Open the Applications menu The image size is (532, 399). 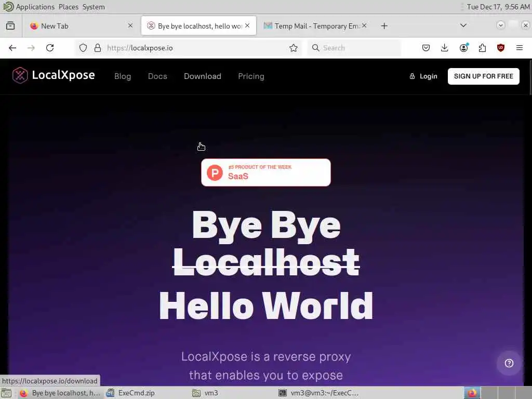tap(29, 7)
